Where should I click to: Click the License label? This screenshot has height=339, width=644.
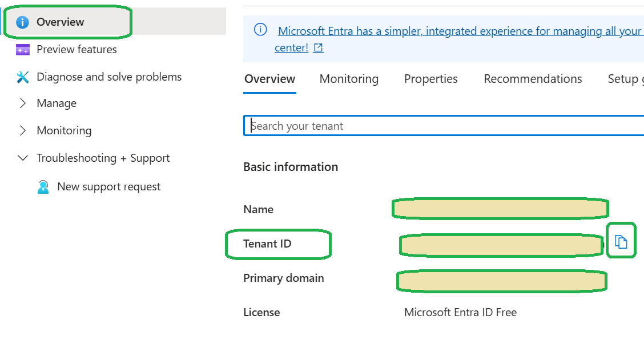[x=261, y=313]
